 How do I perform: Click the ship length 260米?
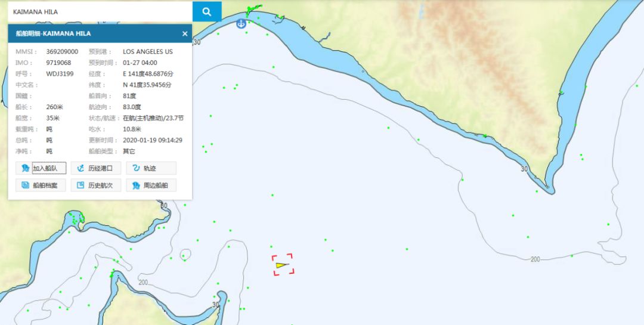click(55, 107)
